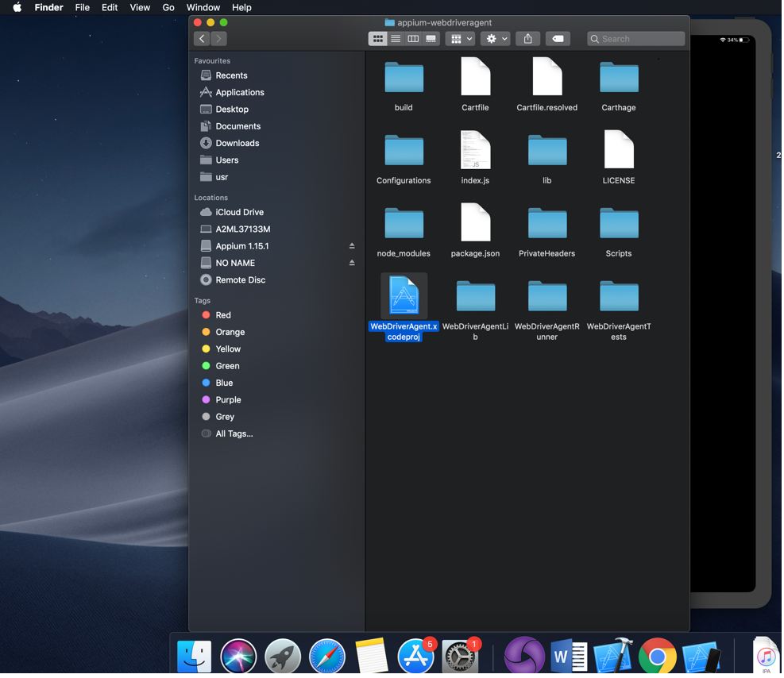Select the node_modules folder
This screenshot has width=784, height=678.
[404, 224]
